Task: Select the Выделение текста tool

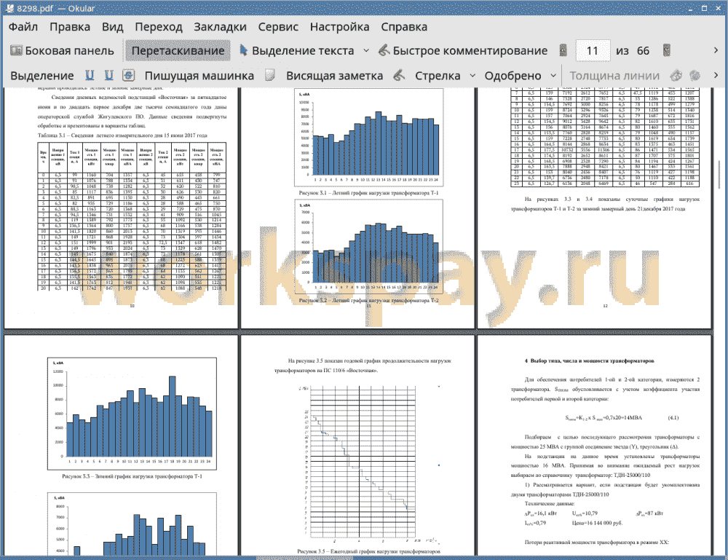Action: [x=297, y=51]
